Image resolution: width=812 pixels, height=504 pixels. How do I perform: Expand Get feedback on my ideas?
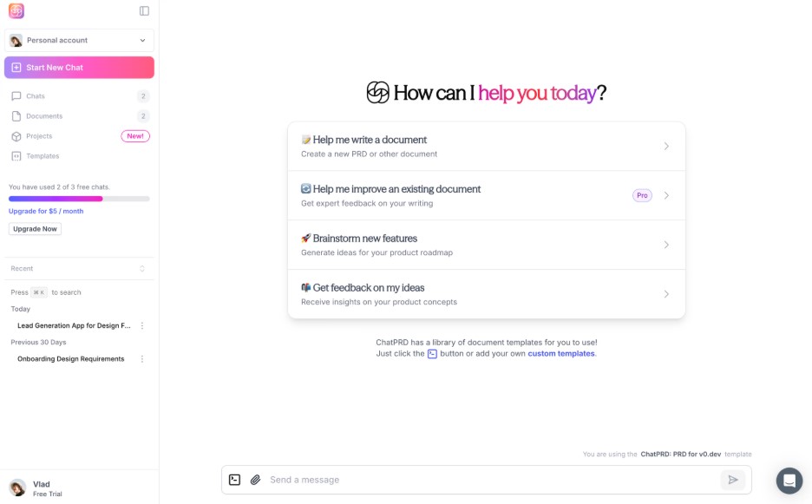pyautogui.click(x=486, y=294)
